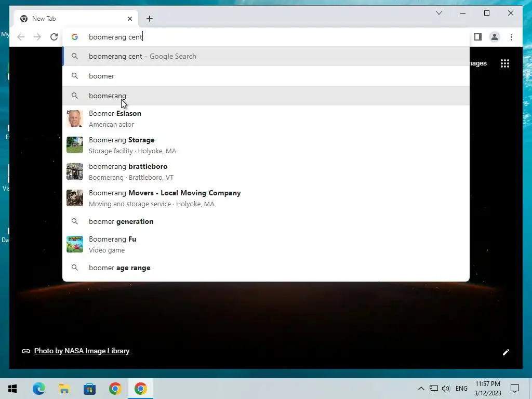532x399 pixels.
Task: Open the taskbar clock and date
Action: (x=487, y=389)
